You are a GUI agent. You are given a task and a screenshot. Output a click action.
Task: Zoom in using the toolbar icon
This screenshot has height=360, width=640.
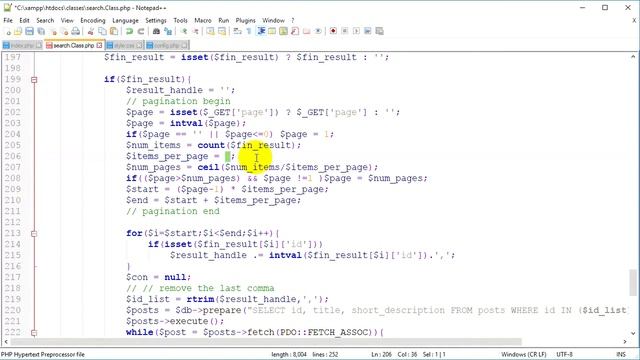(184, 31)
